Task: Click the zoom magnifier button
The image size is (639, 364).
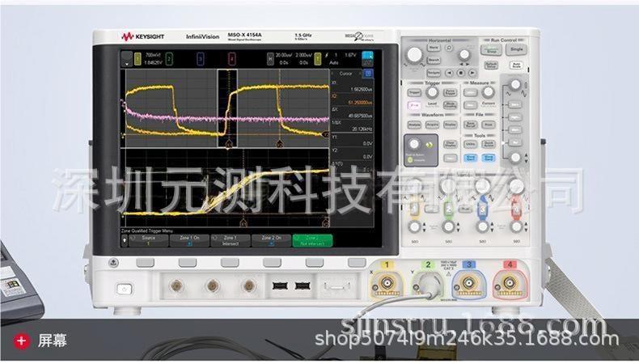Action: coord(449,48)
